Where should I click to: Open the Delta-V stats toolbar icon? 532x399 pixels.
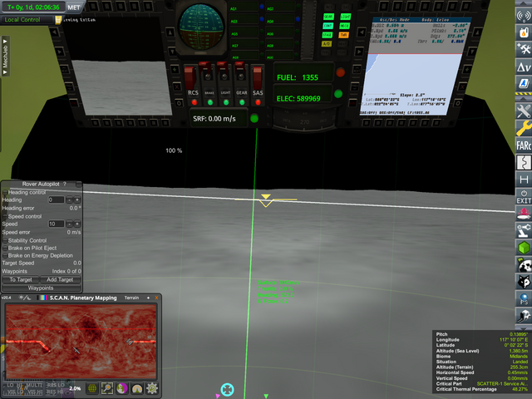pyautogui.click(x=523, y=66)
